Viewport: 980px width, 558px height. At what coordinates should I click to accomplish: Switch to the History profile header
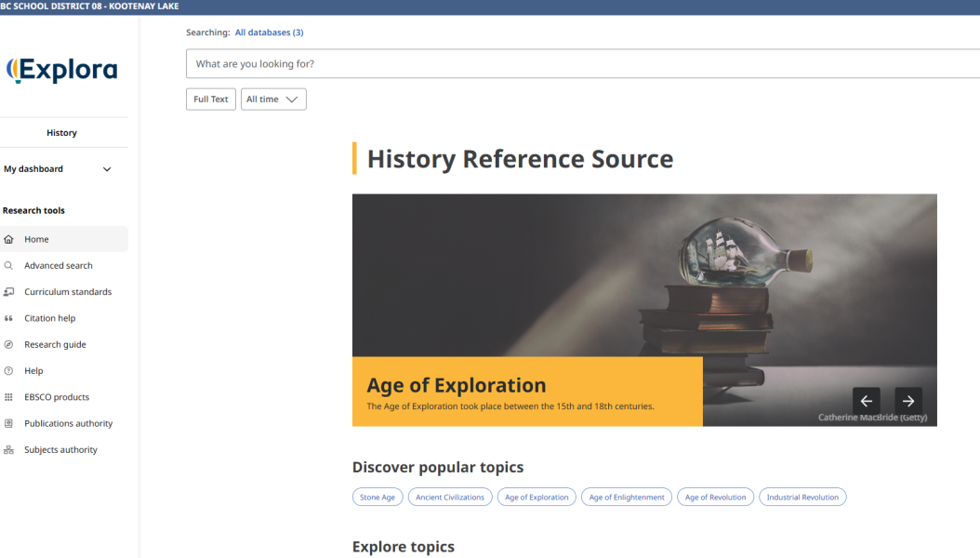pos(64,132)
